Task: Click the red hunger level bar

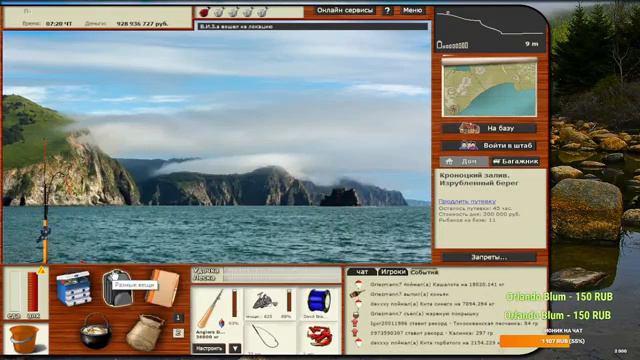Action: click(33, 292)
